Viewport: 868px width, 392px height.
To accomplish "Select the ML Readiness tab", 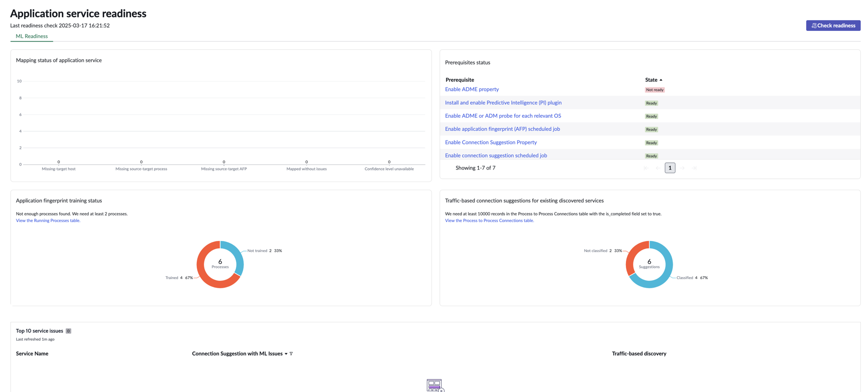I will [32, 36].
